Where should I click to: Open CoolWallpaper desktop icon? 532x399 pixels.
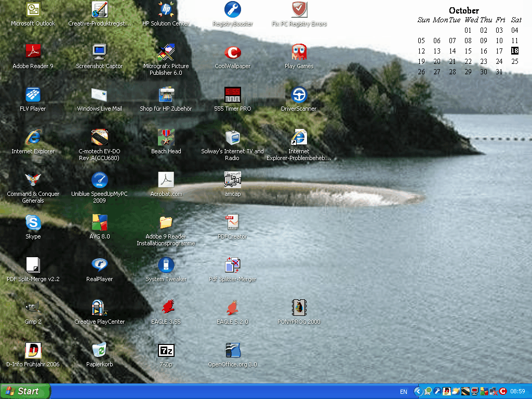[x=232, y=52]
